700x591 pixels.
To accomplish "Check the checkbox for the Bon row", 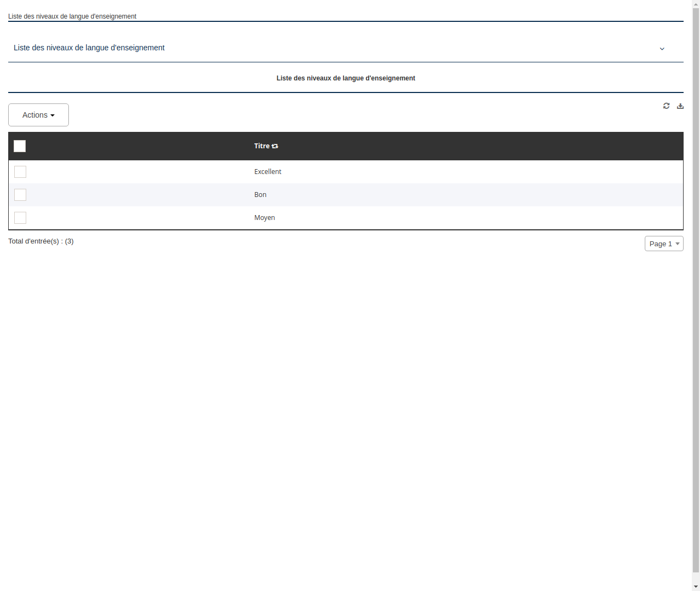I will point(20,195).
